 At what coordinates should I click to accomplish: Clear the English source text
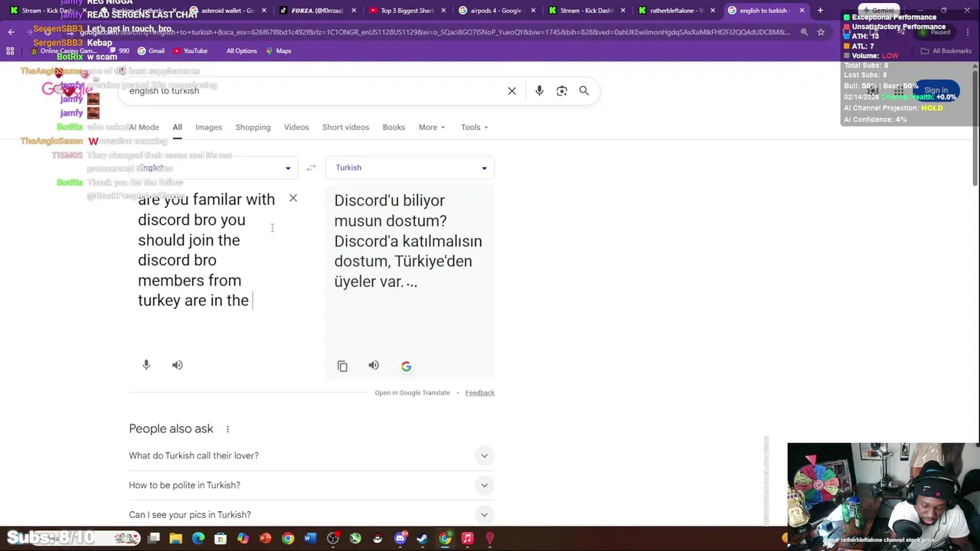(293, 198)
